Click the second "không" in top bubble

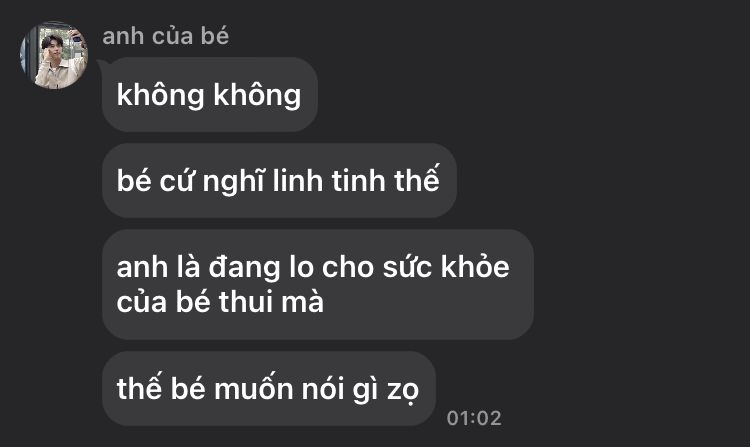coord(257,96)
